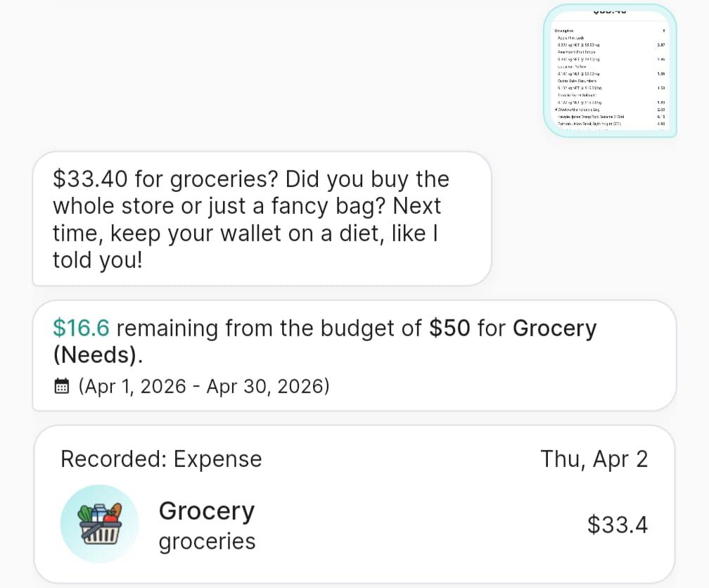Click the "Description" header on the receipt
The image size is (709, 588).
pyautogui.click(x=564, y=30)
